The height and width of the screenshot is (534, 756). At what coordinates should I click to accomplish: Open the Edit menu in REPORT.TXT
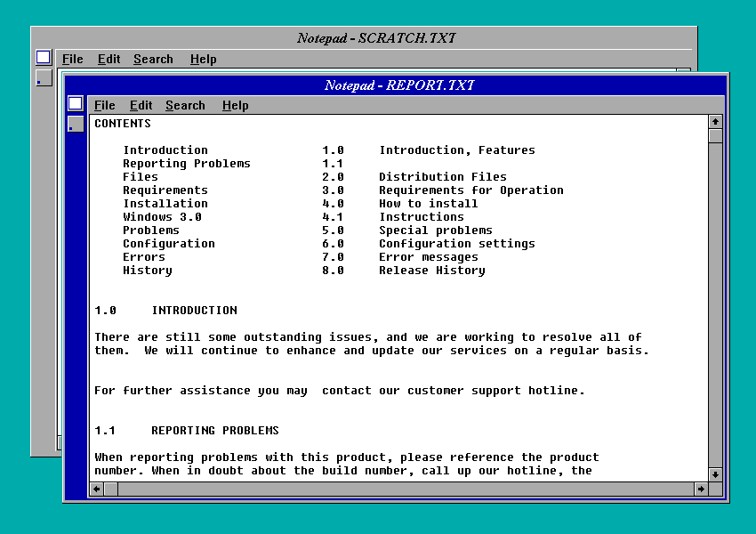141,105
